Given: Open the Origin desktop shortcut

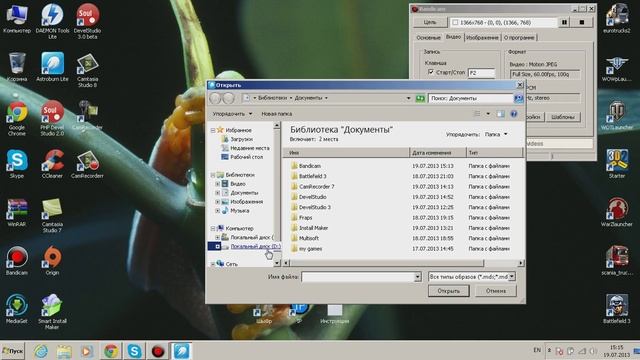Looking at the screenshot, I should click(52, 260).
